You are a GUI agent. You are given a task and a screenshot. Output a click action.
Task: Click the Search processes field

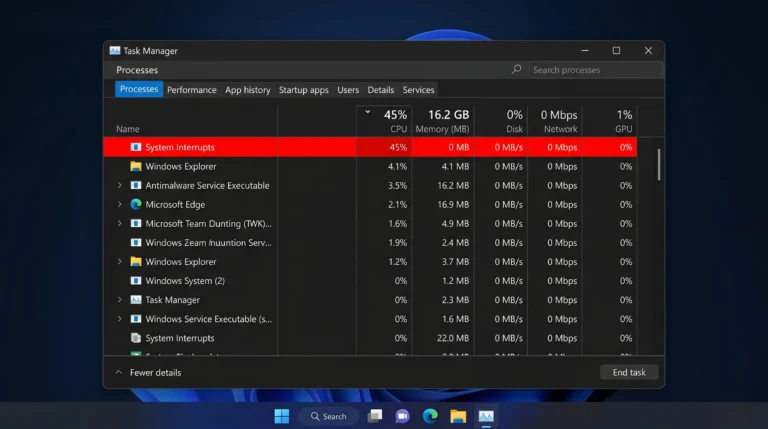[595, 70]
